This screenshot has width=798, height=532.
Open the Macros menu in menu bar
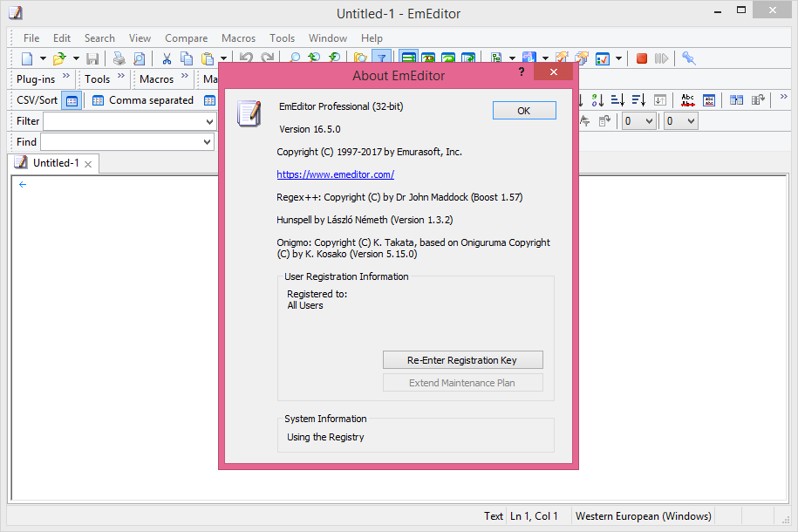pyautogui.click(x=238, y=38)
